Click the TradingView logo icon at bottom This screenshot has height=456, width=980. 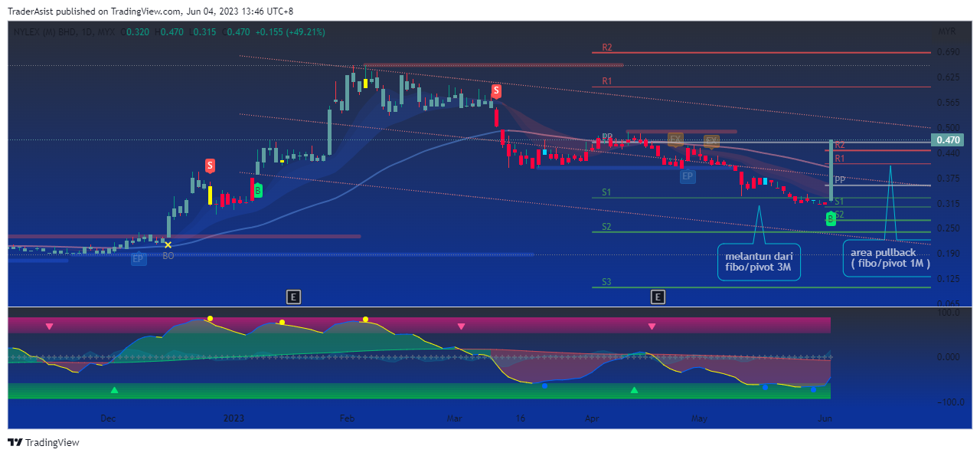[x=15, y=442]
